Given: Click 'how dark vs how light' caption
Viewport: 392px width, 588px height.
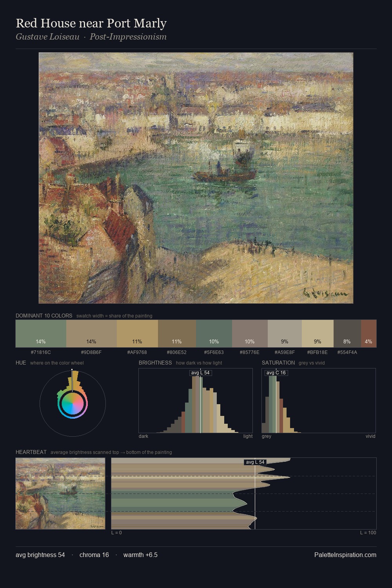Looking at the screenshot, I should pyautogui.click(x=199, y=363).
